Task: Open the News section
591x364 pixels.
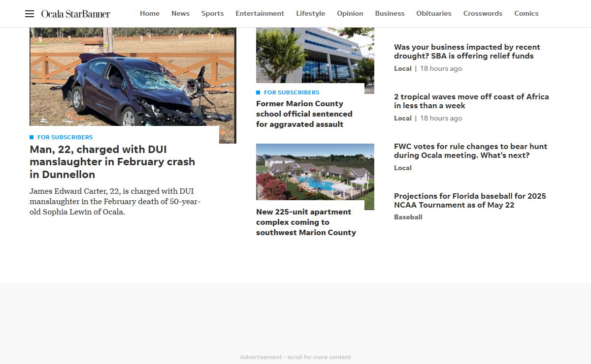Action: coord(180,13)
